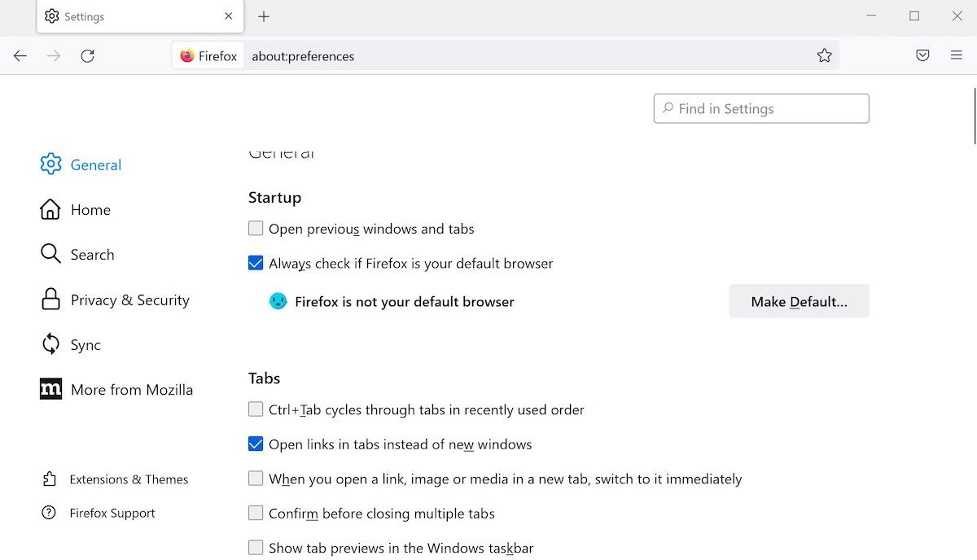977x560 pixels.
Task: Bookmark this page with the star icon
Action: pyautogui.click(x=824, y=56)
